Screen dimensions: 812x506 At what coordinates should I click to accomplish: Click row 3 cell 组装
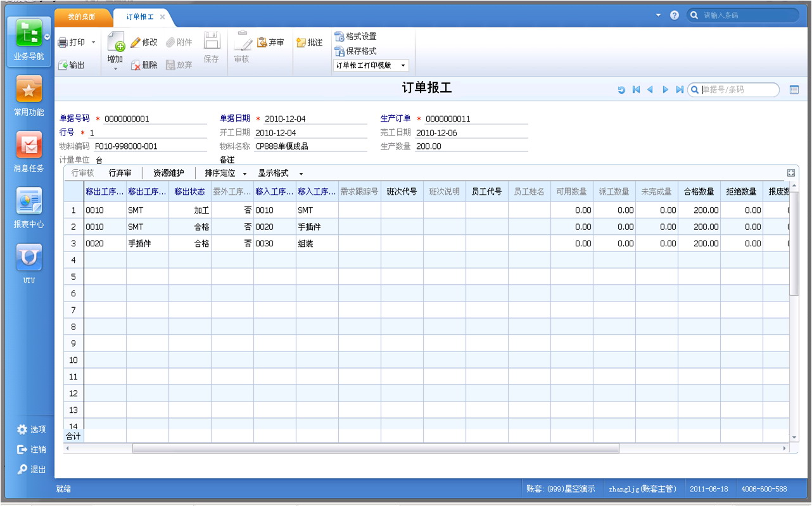[317, 243]
